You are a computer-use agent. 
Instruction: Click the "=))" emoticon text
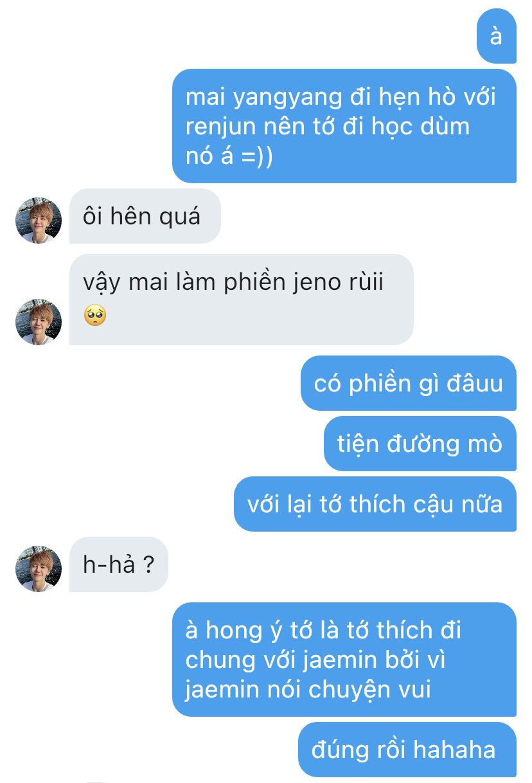[256, 156]
